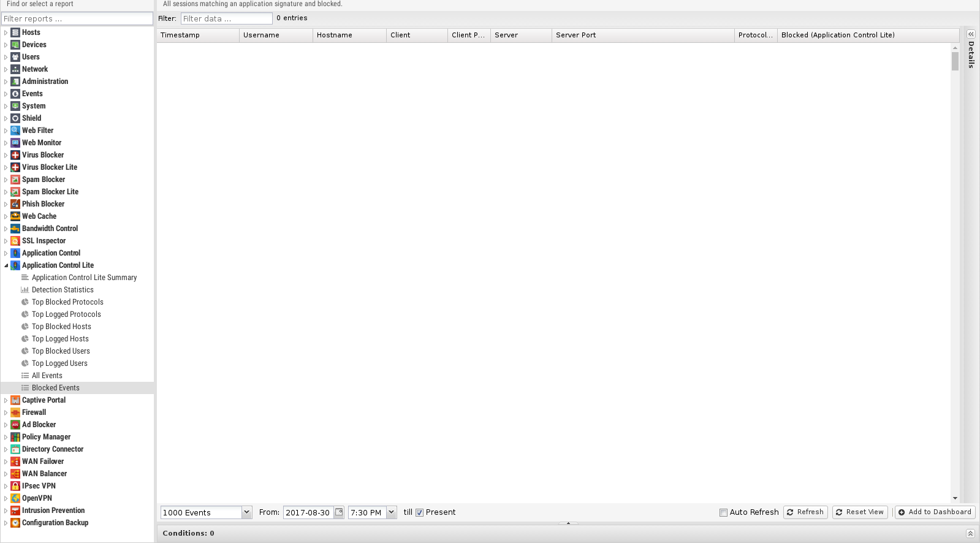Open Application Control Lite Summary report
This screenshot has width=980, height=543.
[x=84, y=278]
